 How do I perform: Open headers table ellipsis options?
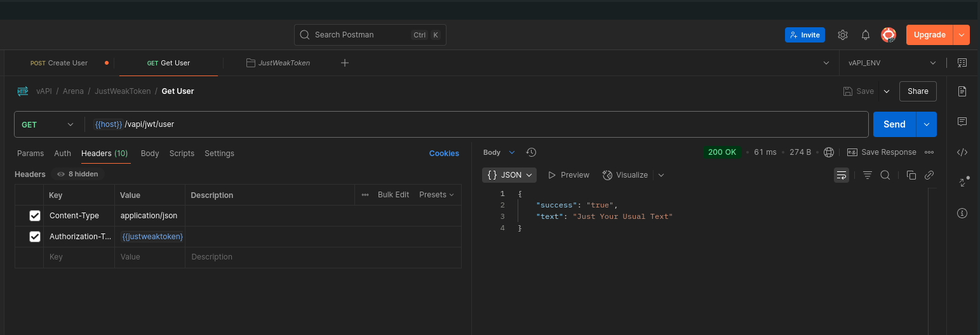click(365, 195)
